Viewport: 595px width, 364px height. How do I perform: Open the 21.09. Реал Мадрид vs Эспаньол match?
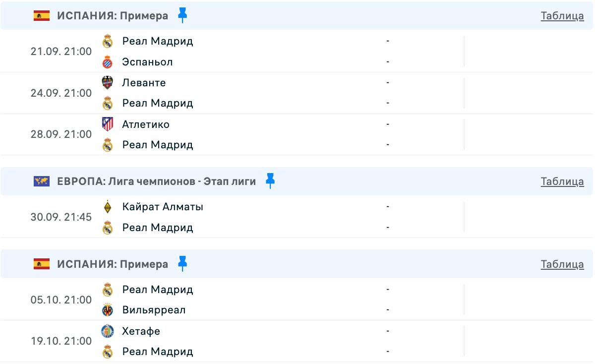pyautogui.click(x=297, y=52)
